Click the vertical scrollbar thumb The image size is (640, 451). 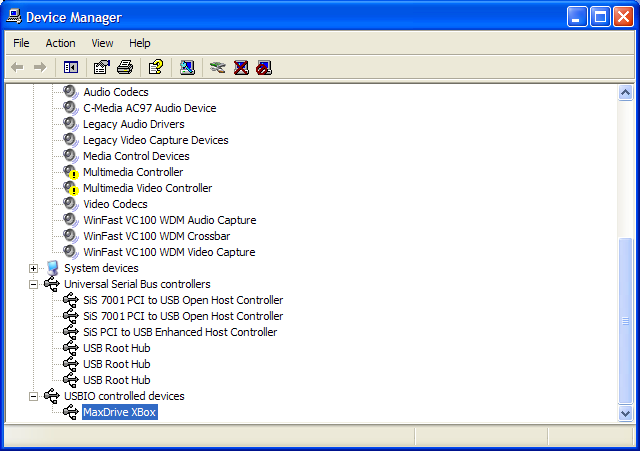(625, 321)
